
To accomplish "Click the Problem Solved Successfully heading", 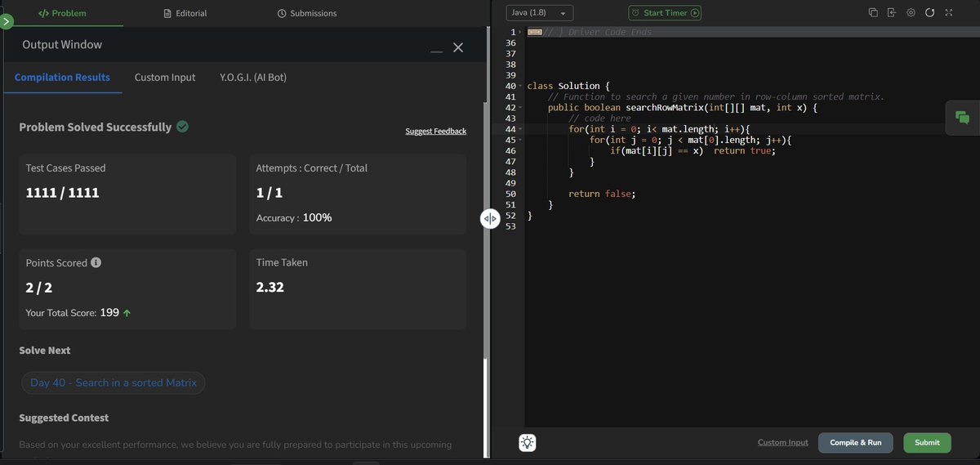I will click(x=96, y=127).
